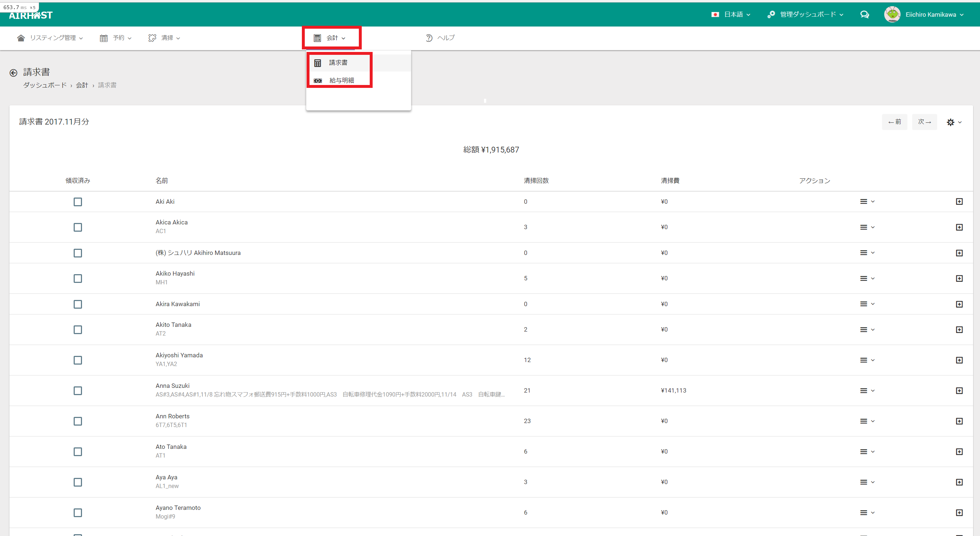Click plus icon in Ayano Teramoto row
The image size is (980, 536).
click(x=959, y=513)
